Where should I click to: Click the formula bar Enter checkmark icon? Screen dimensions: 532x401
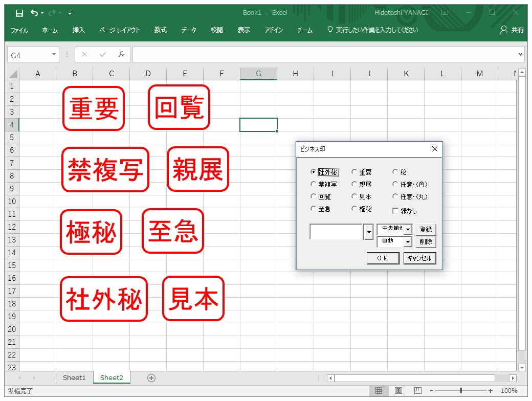[103, 54]
